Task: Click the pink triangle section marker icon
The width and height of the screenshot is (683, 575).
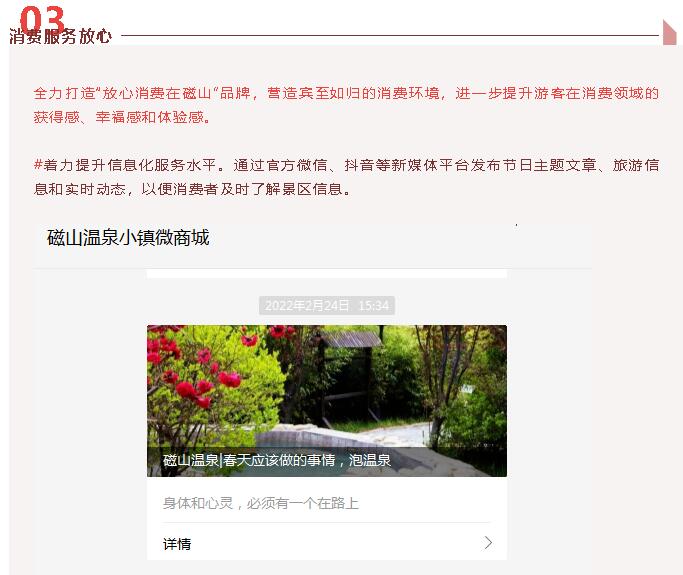Action: (x=669, y=32)
